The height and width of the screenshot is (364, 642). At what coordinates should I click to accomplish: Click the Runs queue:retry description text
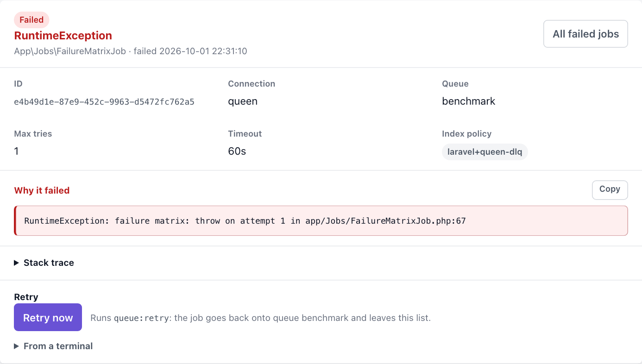coord(261,318)
